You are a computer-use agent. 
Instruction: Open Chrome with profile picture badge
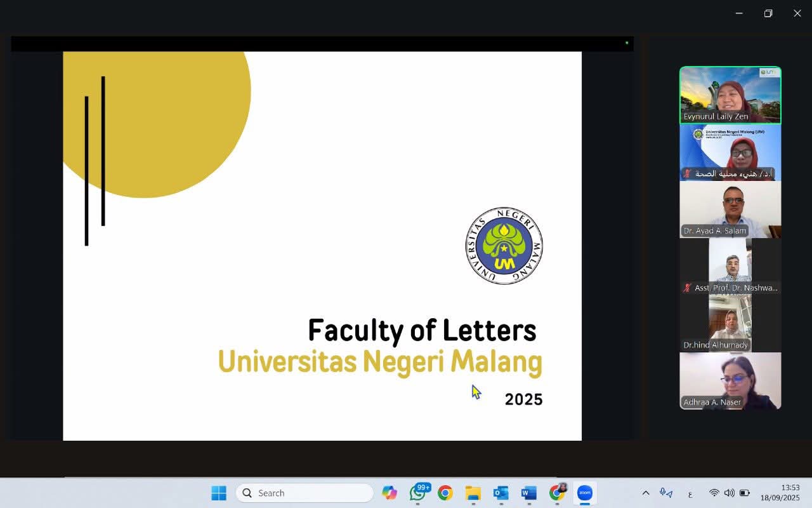click(x=557, y=492)
